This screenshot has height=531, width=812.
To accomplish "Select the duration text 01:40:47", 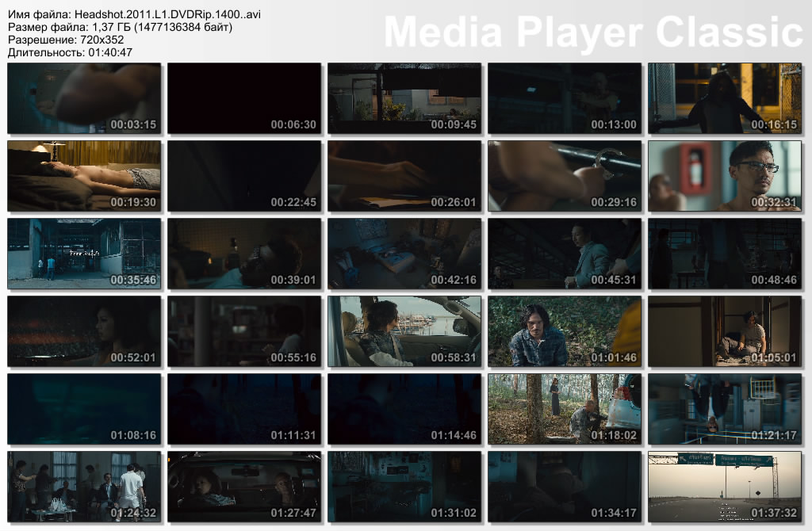I will click(109, 52).
